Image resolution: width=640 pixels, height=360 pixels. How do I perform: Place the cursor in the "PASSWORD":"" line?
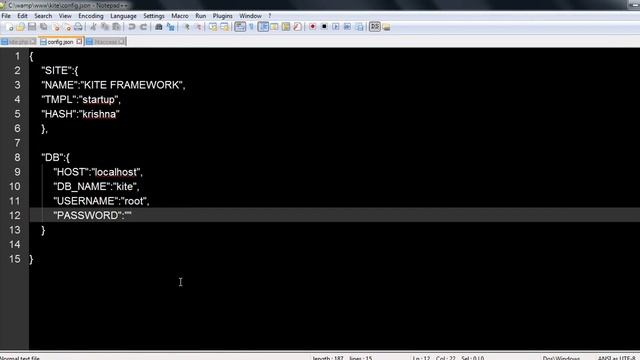tap(92, 215)
